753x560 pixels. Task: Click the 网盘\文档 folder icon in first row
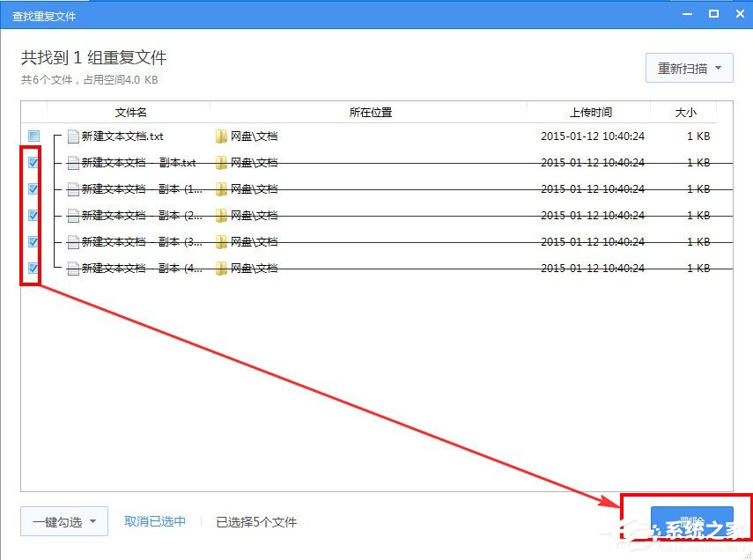tap(220, 136)
